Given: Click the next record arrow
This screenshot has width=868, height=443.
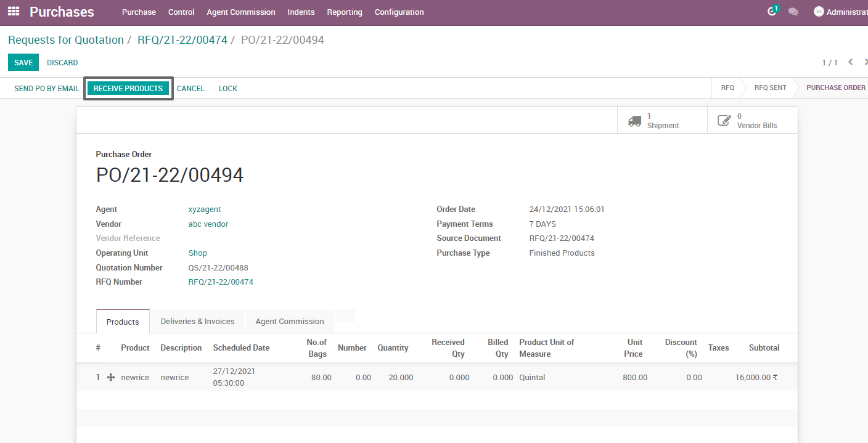Looking at the screenshot, I should 866,62.
